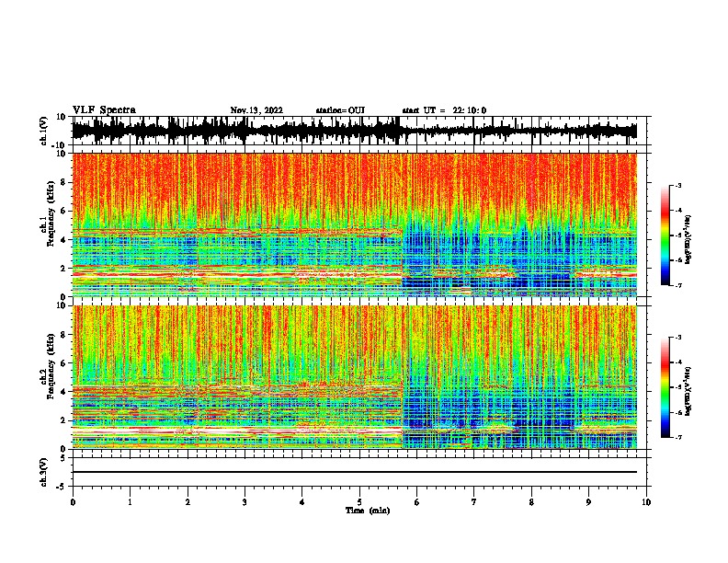Click time-axis tick label "1"
This screenshot has width=728, height=563.
(x=131, y=502)
